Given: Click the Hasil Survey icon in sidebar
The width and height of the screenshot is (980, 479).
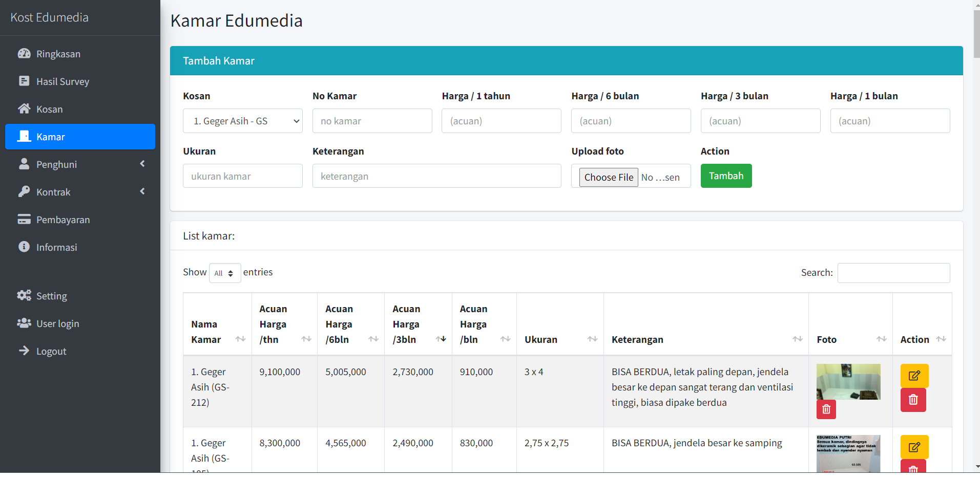Looking at the screenshot, I should tap(24, 81).
